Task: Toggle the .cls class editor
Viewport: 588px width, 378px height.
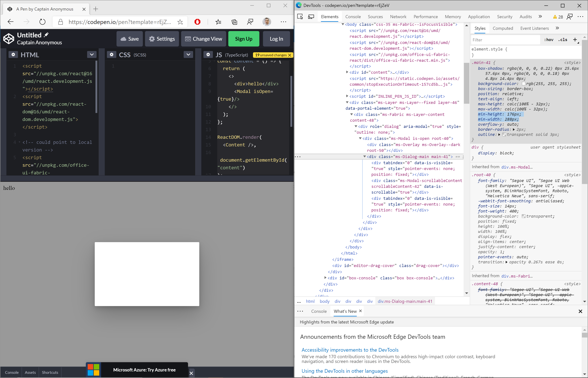Action: (x=563, y=40)
